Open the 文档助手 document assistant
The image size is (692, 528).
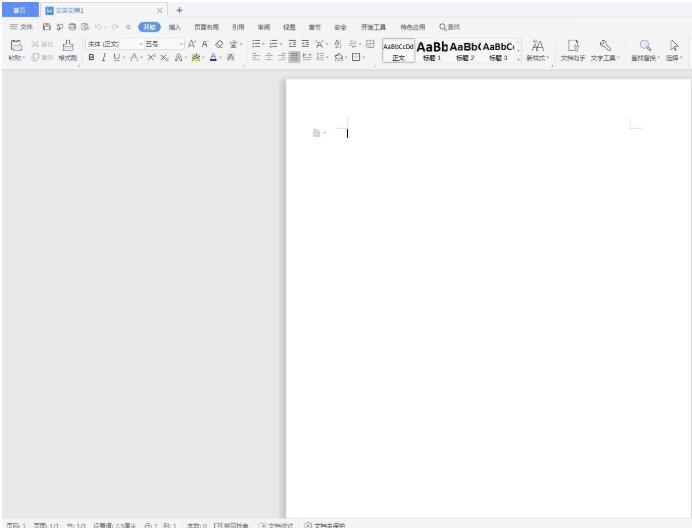click(573, 46)
